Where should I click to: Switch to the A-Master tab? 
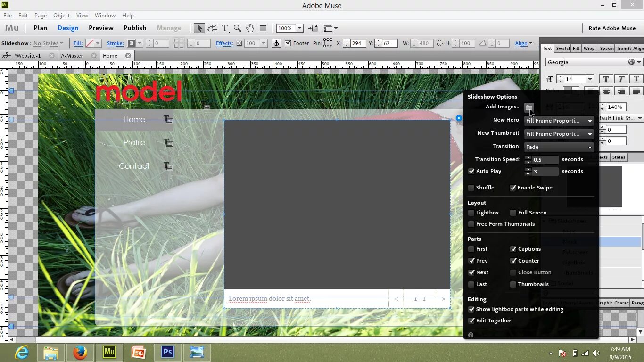72,56
